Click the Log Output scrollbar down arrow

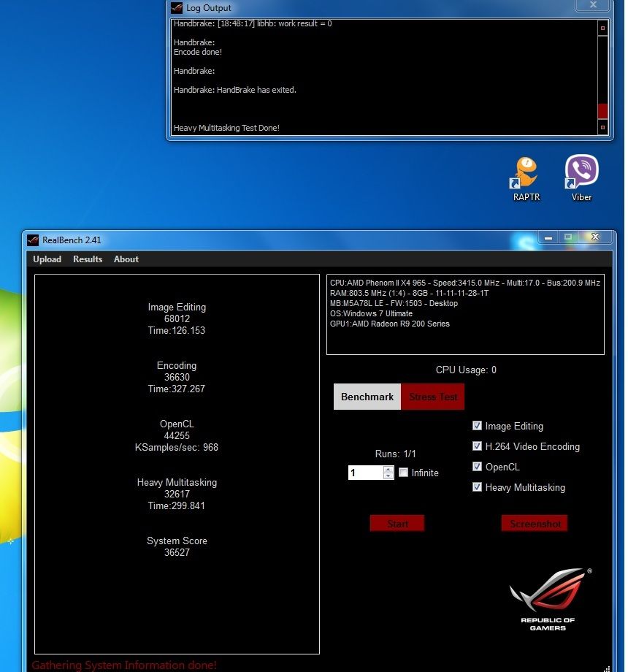click(x=602, y=127)
